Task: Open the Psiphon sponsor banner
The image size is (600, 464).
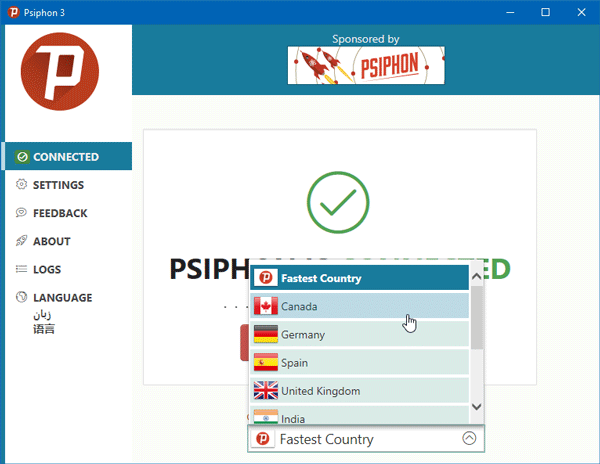Action: tap(366, 65)
